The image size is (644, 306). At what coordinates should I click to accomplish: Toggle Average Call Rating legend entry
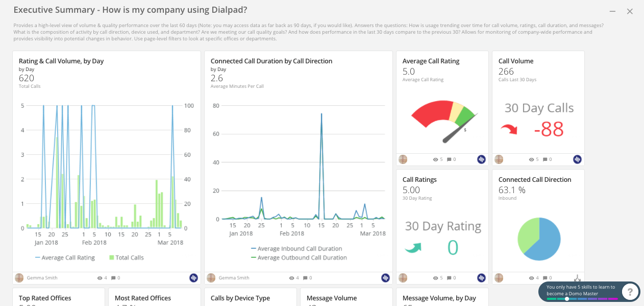pos(65,257)
